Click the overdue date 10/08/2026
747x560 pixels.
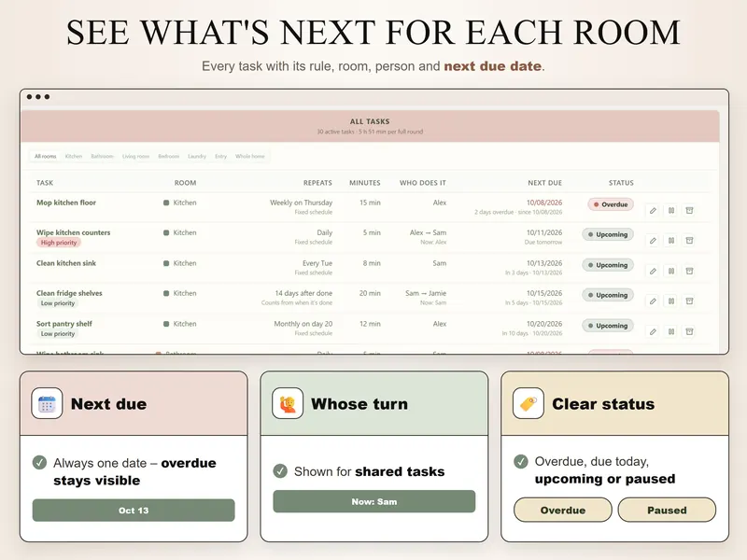pos(544,203)
